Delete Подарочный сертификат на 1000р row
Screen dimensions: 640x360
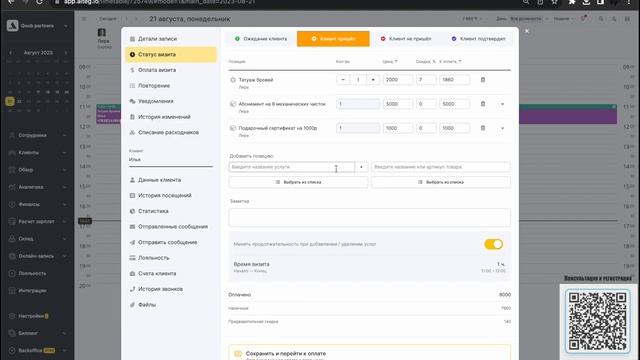pos(483,128)
